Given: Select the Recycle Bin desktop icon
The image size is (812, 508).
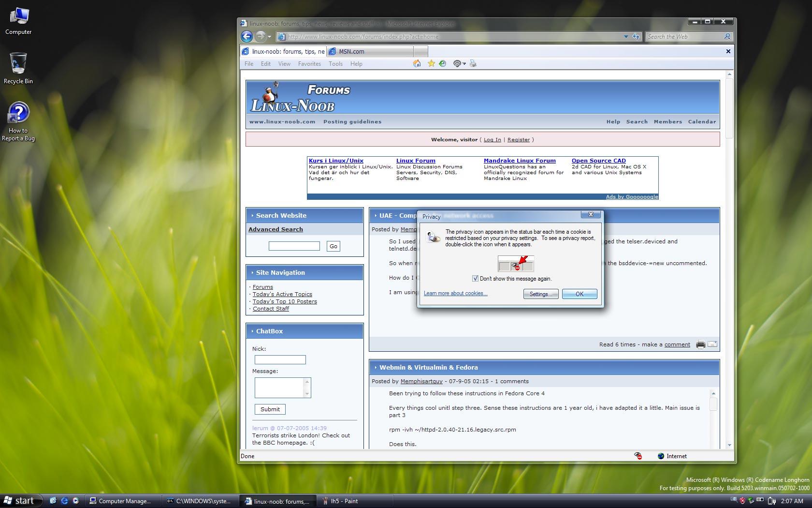Looking at the screenshot, I should (18, 68).
